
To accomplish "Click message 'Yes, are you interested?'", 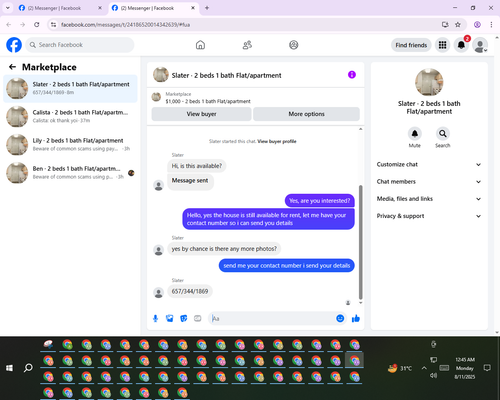I will coord(320,201).
